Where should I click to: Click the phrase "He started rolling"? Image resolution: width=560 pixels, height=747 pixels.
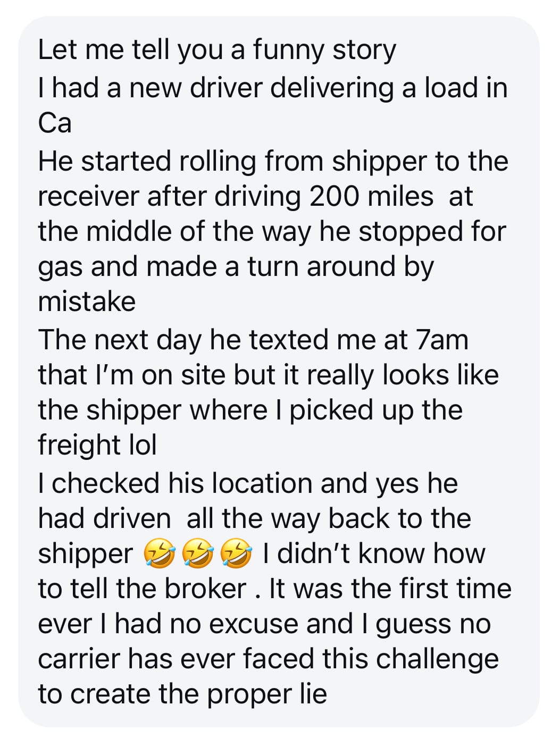point(147,161)
